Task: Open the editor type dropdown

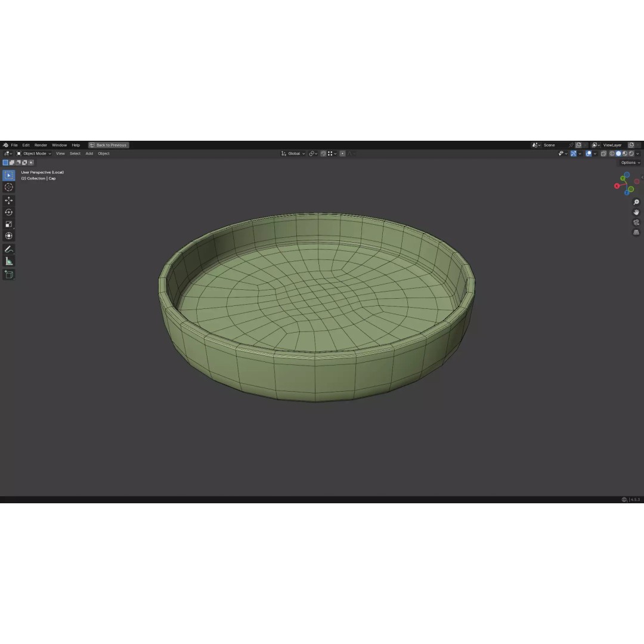Action: [8, 154]
